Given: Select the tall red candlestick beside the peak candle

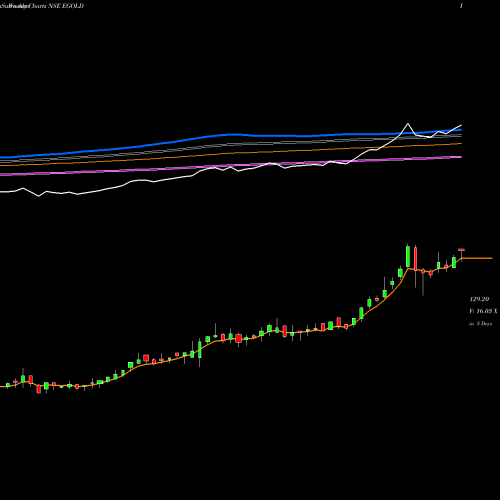Looking at the screenshot, I should [415, 259].
